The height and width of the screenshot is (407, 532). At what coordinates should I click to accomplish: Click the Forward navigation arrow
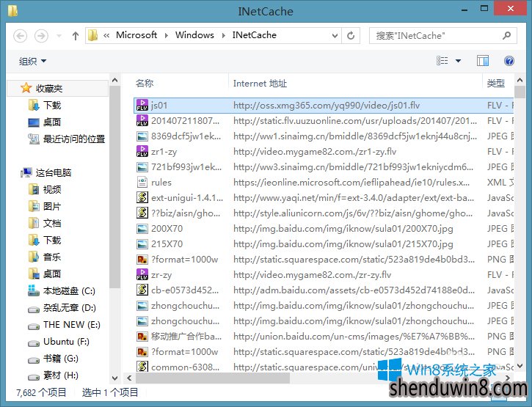tap(41, 36)
